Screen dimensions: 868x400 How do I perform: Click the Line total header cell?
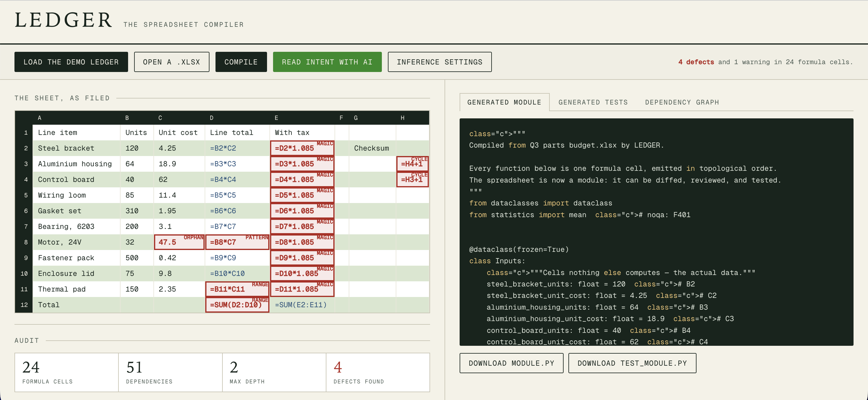(x=237, y=133)
